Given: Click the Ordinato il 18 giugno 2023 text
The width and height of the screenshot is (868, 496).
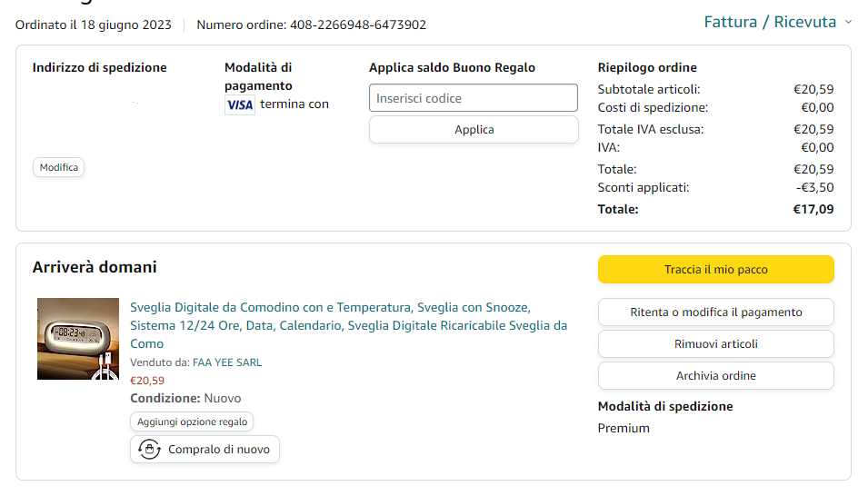Looking at the screenshot, I should (94, 25).
